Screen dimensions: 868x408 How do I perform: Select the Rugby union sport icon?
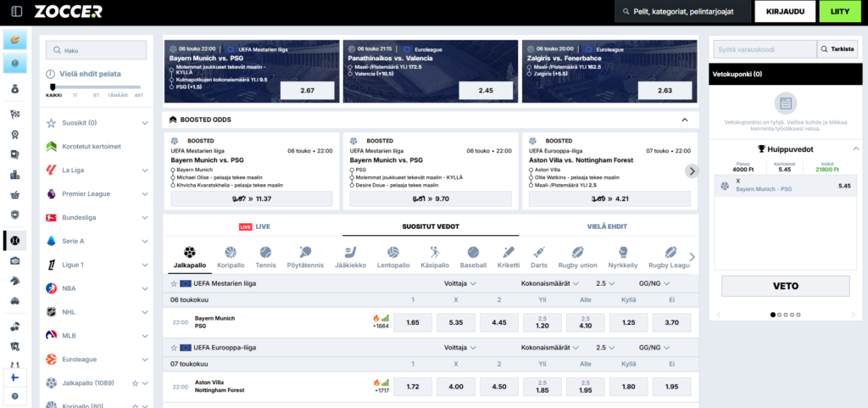(578, 257)
